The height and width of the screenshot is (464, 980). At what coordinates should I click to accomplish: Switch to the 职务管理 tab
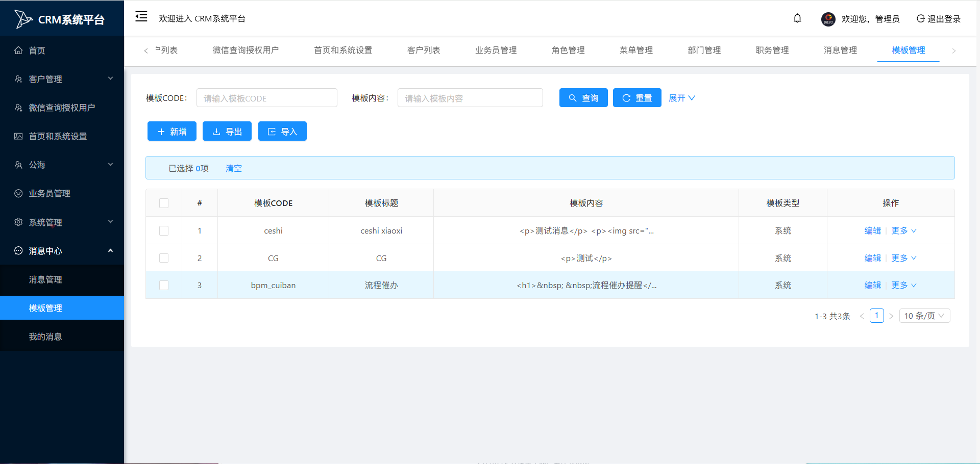[x=772, y=50]
